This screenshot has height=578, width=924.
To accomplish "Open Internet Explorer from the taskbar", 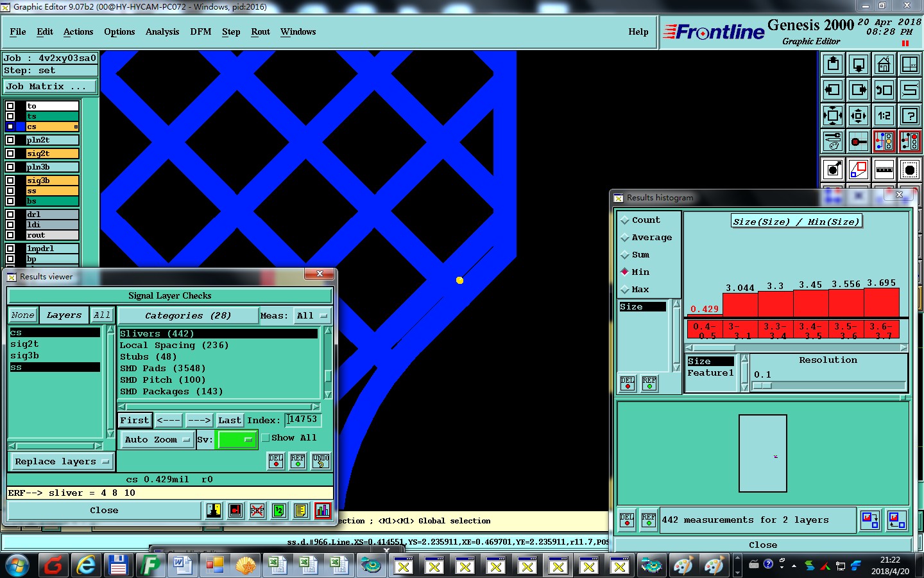I will 85,566.
